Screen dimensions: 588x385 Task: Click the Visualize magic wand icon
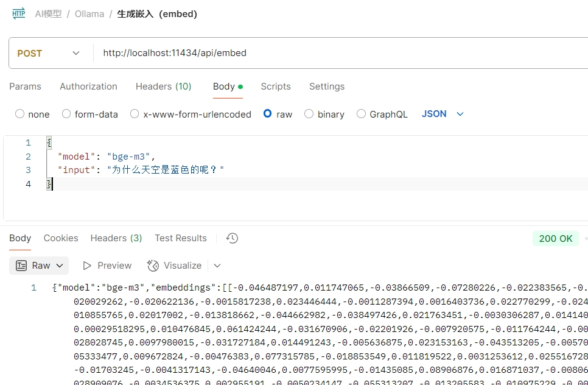153,266
